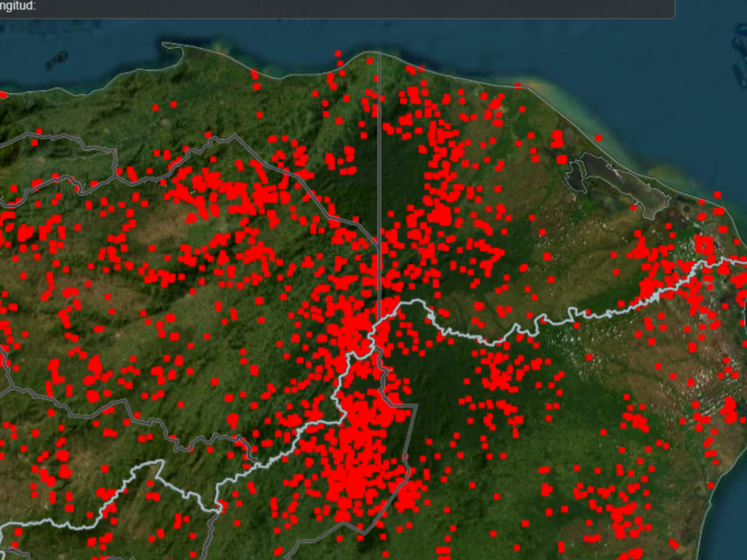Click the straight vertical boundary line
This screenshot has height=560, width=747.
click(x=379, y=187)
